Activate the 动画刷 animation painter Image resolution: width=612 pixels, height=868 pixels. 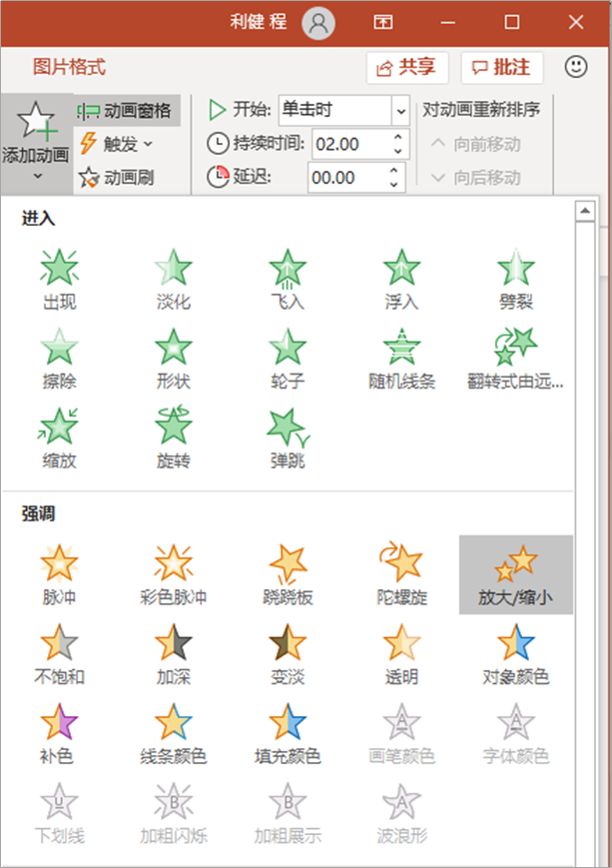pyautogui.click(x=118, y=177)
